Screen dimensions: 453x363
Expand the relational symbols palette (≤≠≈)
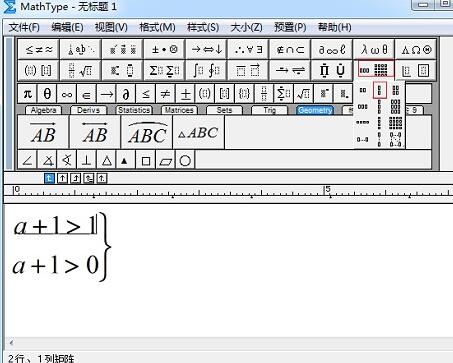coord(39,50)
